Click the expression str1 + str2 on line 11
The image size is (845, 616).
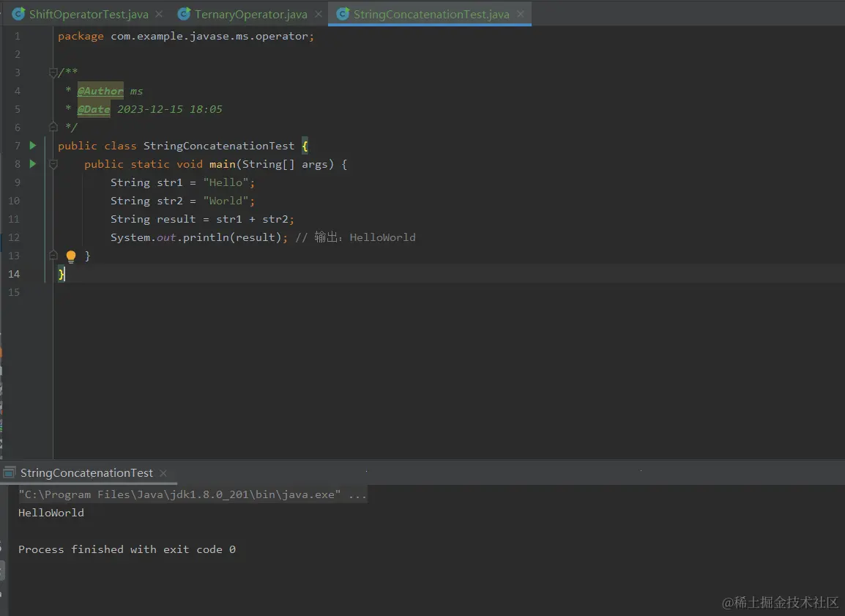click(x=252, y=219)
